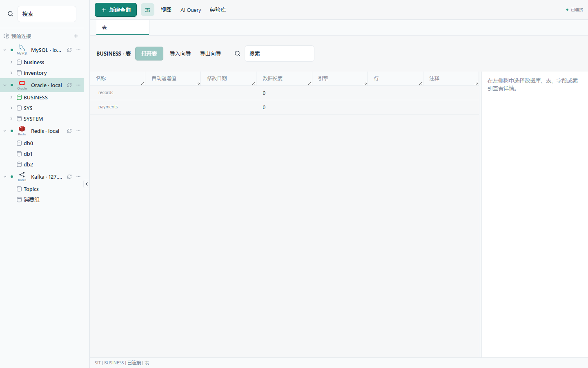Click the connection tree icon beside 我的连接
This screenshot has height=368, width=588.
click(6, 36)
